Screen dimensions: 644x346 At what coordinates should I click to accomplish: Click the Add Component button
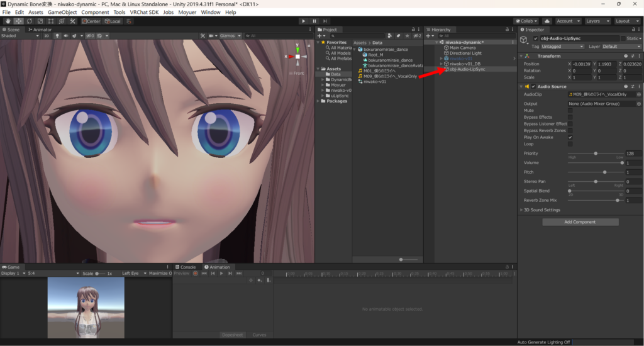580,222
